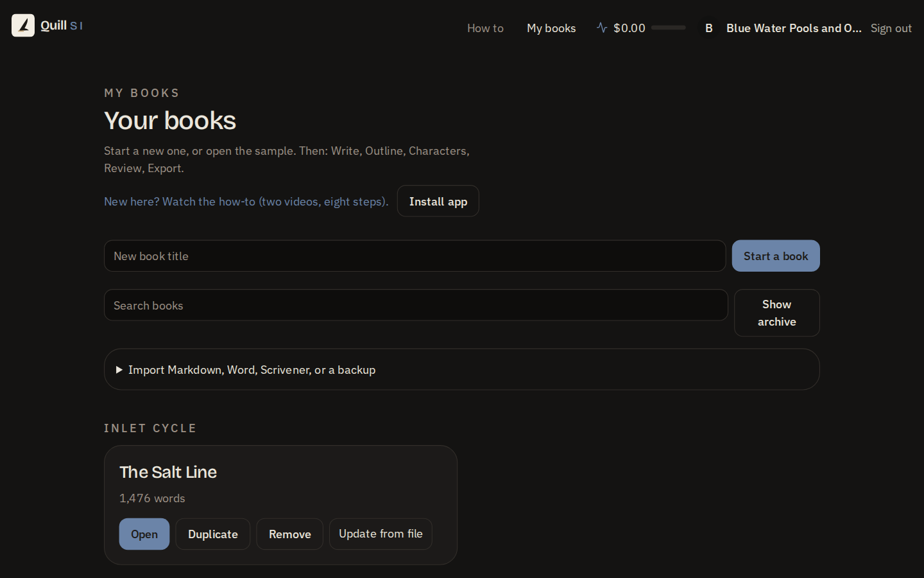Duplicate The Salt Line book
Image resolution: width=924 pixels, height=578 pixels.
[x=213, y=534]
